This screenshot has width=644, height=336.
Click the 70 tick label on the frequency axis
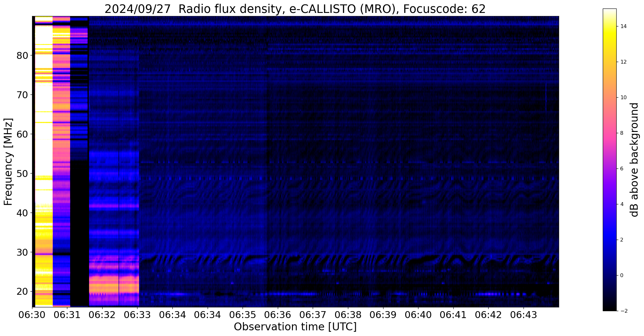(22, 95)
